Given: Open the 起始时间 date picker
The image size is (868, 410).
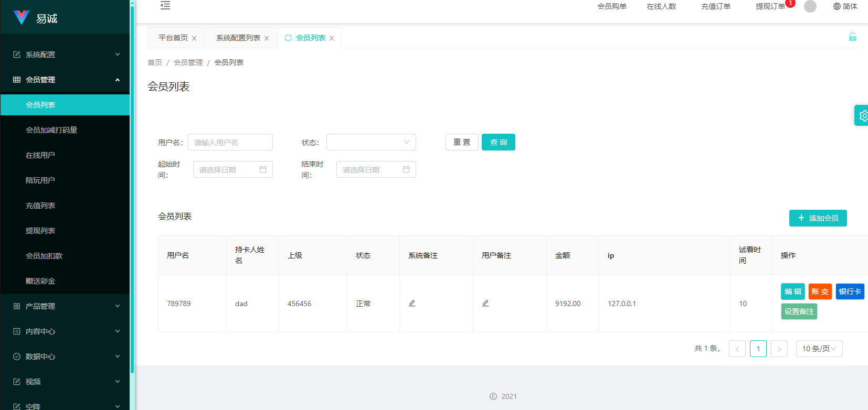Looking at the screenshot, I should pyautogui.click(x=232, y=169).
